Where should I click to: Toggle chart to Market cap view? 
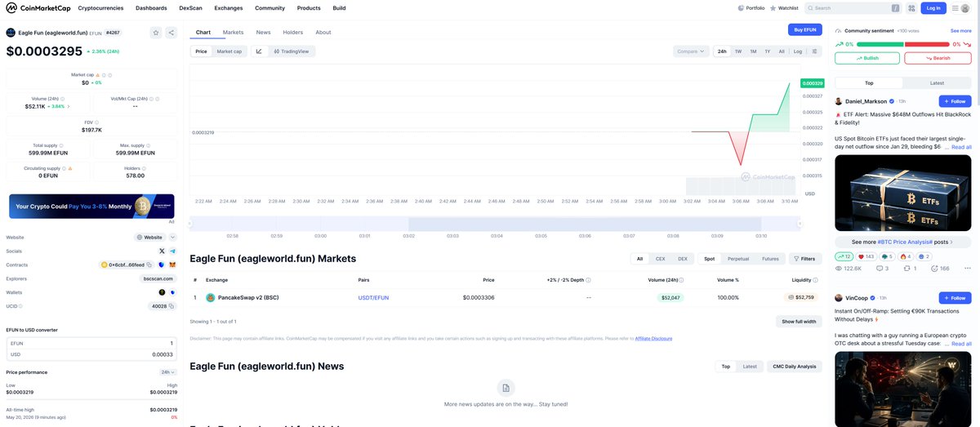[x=229, y=51]
